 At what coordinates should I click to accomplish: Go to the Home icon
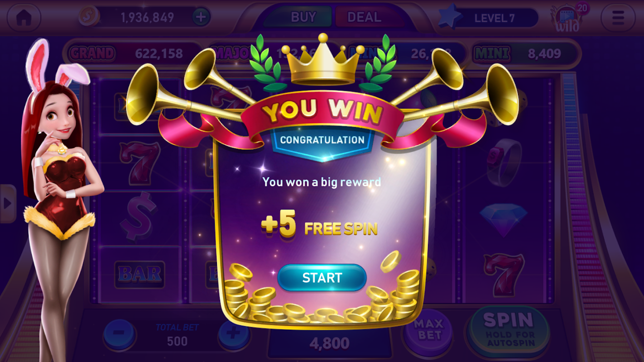[x=24, y=18]
